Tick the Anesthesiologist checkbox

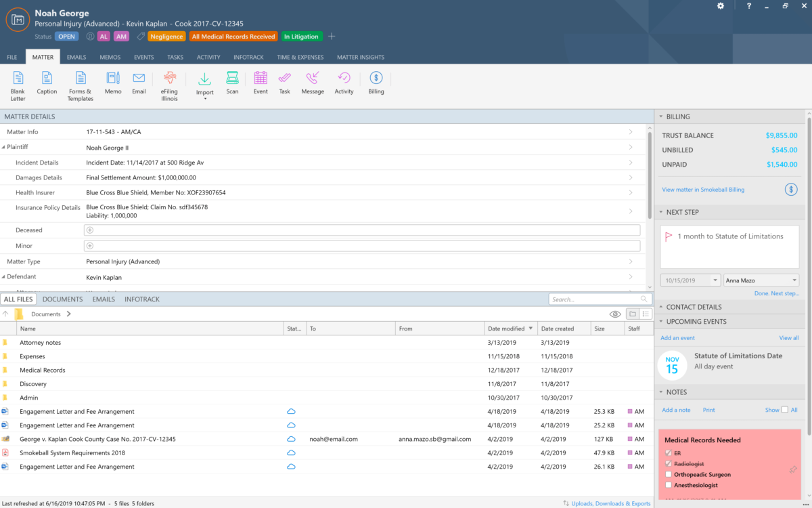point(669,485)
